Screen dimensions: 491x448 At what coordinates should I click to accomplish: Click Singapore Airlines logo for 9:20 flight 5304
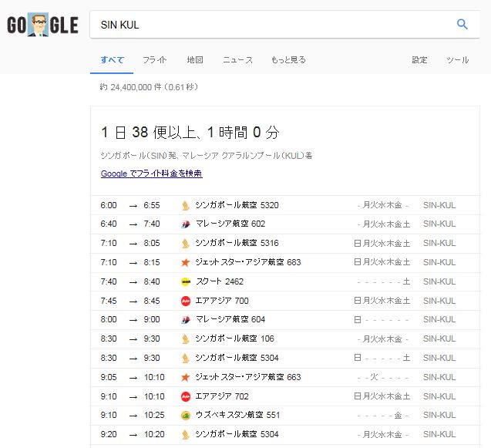tap(185, 435)
